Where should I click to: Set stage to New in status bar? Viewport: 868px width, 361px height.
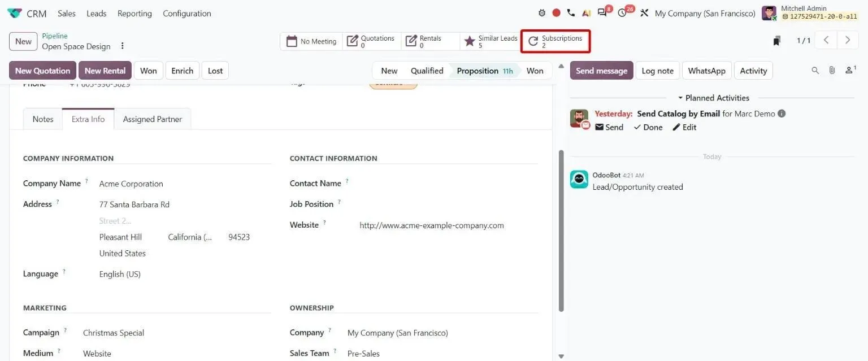389,71
